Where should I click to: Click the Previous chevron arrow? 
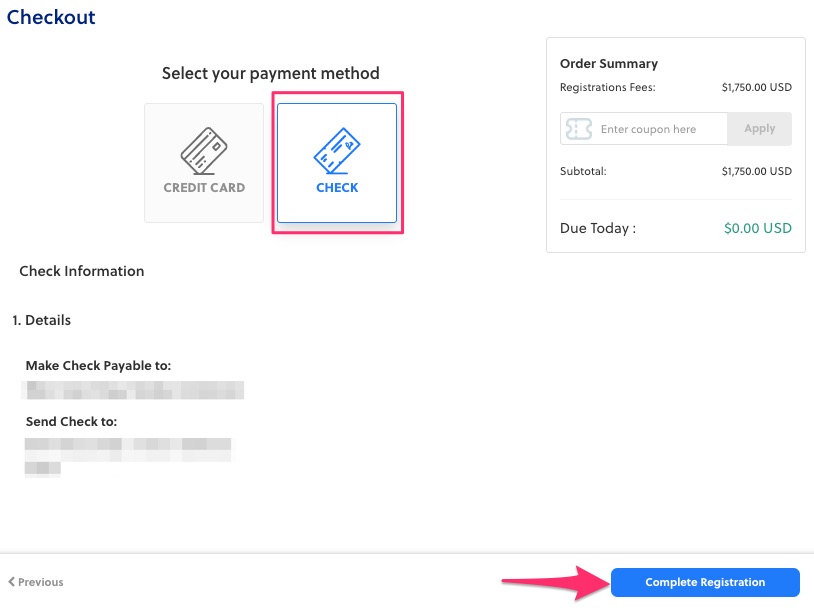[x=12, y=582]
